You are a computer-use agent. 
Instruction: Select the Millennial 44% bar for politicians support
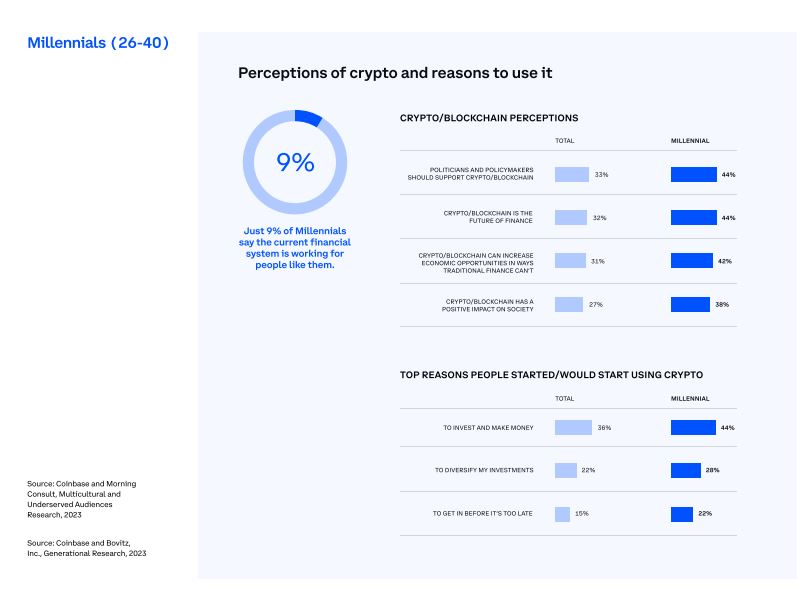693,174
